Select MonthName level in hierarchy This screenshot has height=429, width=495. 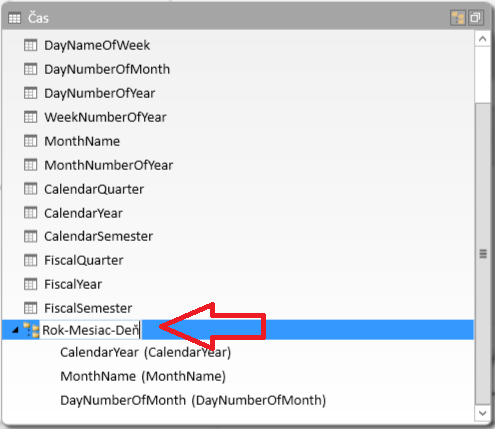(143, 377)
